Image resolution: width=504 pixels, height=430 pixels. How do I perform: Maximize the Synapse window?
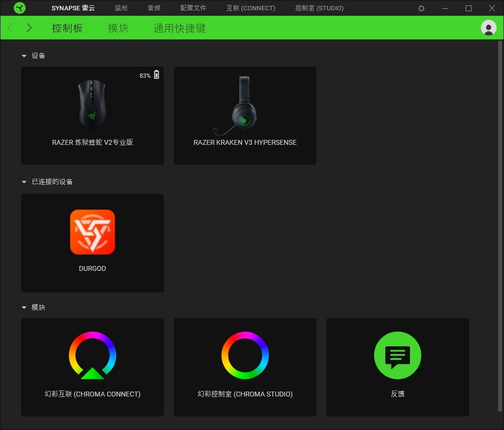[x=469, y=8]
